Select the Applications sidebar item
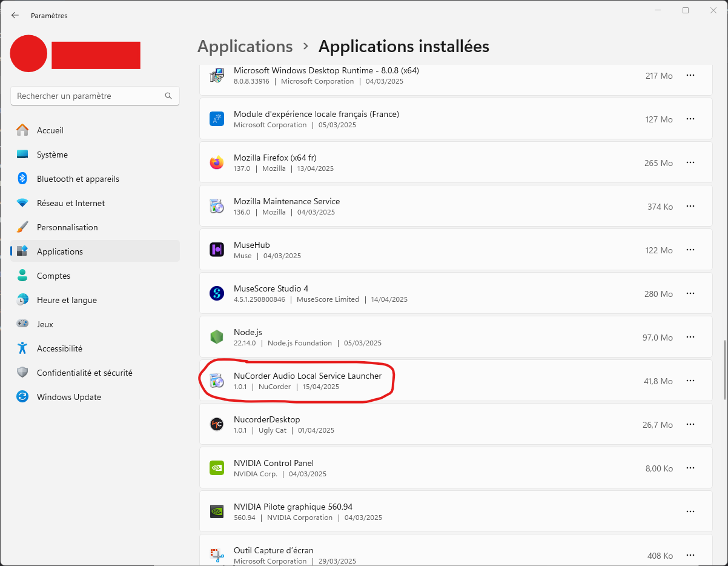The width and height of the screenshot is (728, 566). tap(95, 251)
